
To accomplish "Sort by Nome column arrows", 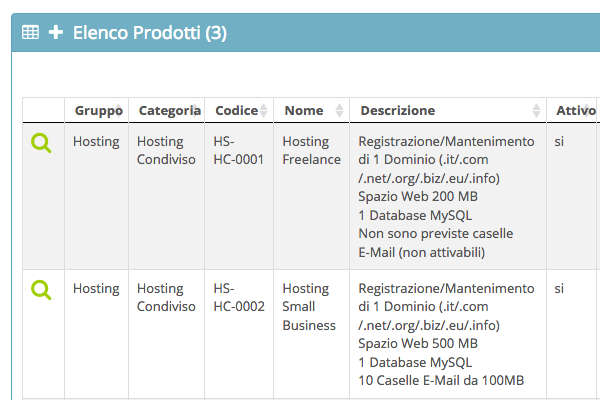I will click(x=339, y=110).
